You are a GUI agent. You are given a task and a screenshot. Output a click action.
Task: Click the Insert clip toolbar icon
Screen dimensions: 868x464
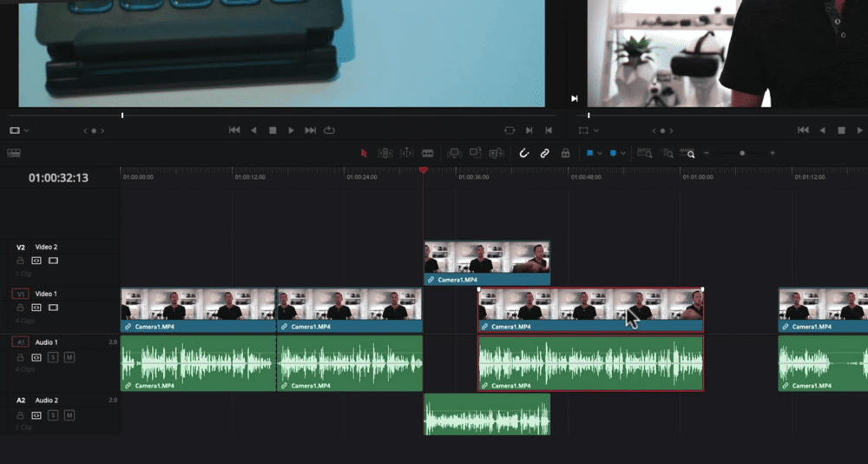[x=453, y=153]
